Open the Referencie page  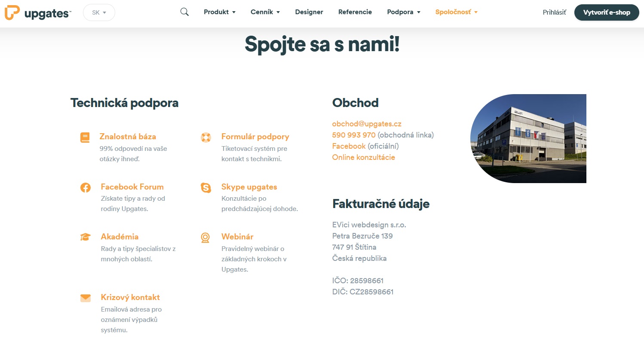click(355, 12)
